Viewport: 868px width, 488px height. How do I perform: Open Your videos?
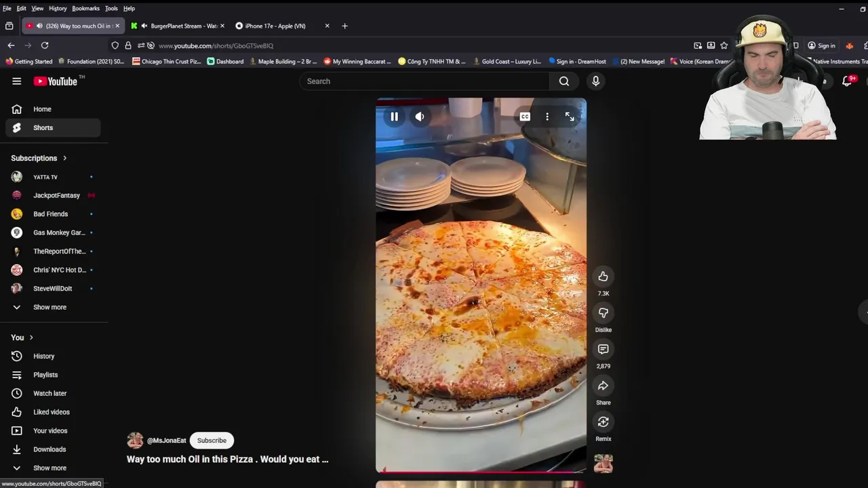click(53, 430)
